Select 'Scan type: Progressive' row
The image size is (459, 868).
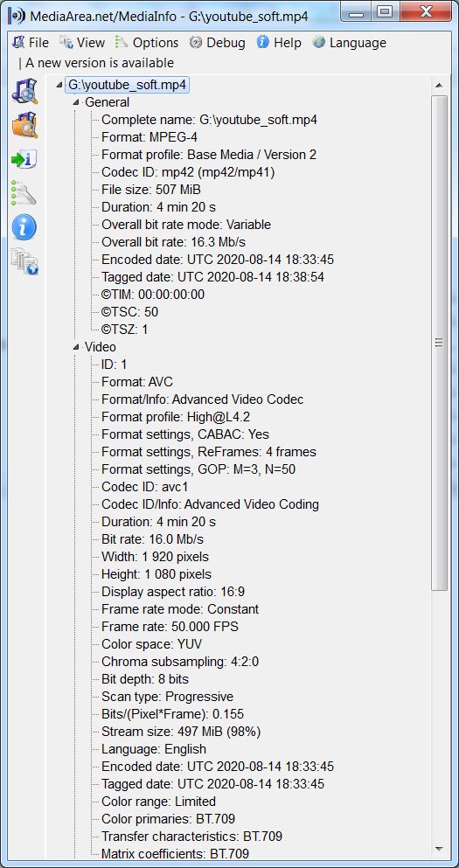pos(167,697)
